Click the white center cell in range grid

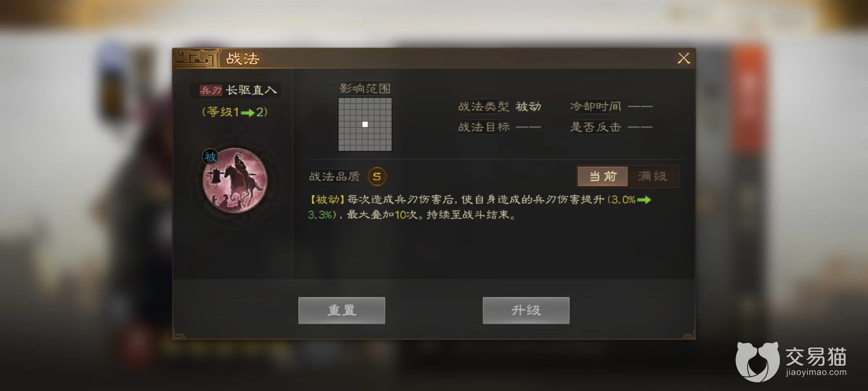(x=365, y=125)
